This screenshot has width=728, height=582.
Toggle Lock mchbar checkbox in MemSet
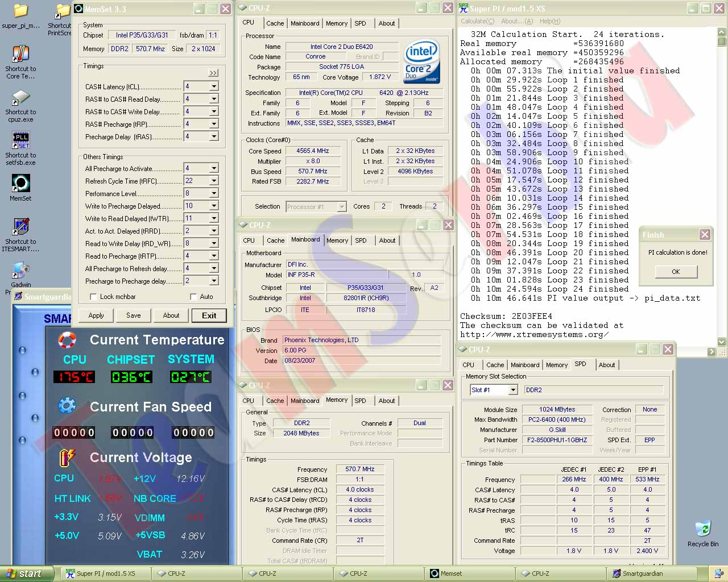[x=93, y=297]
